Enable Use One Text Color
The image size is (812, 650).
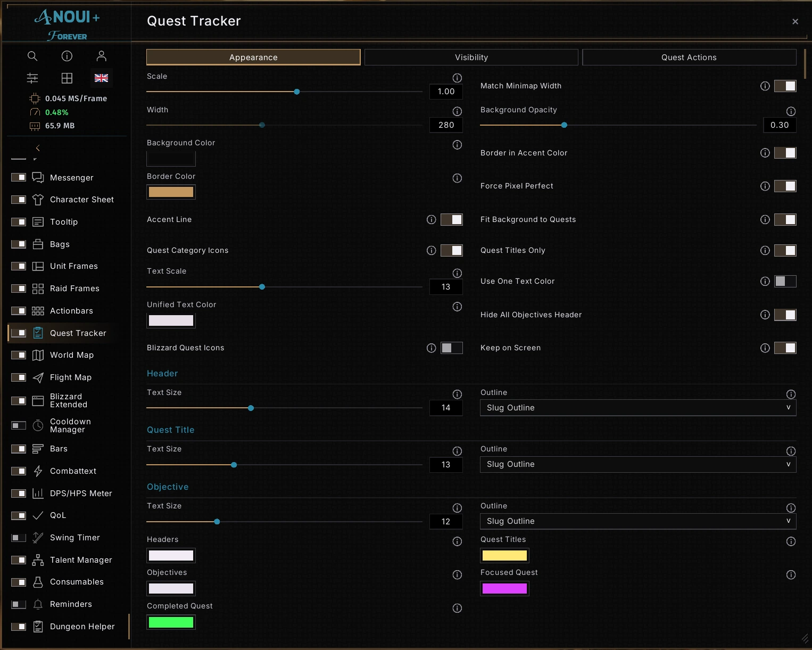click(785, 282)
